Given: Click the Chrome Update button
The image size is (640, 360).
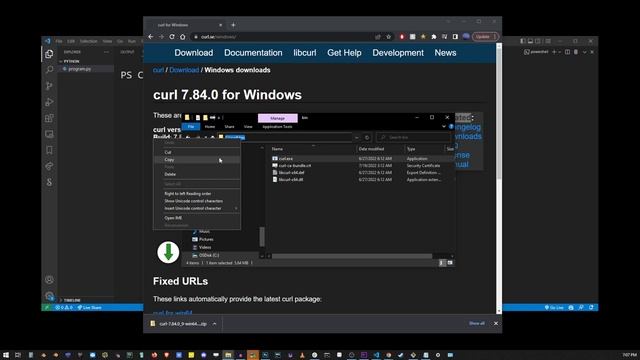Looking at the screenshot, I should click(x=485, y=37).
